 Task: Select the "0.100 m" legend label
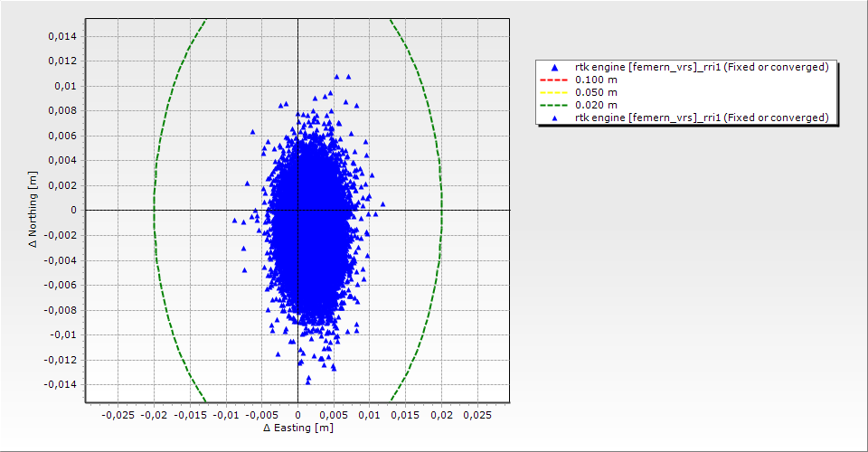pyautogui.click(x=596, y=80)
